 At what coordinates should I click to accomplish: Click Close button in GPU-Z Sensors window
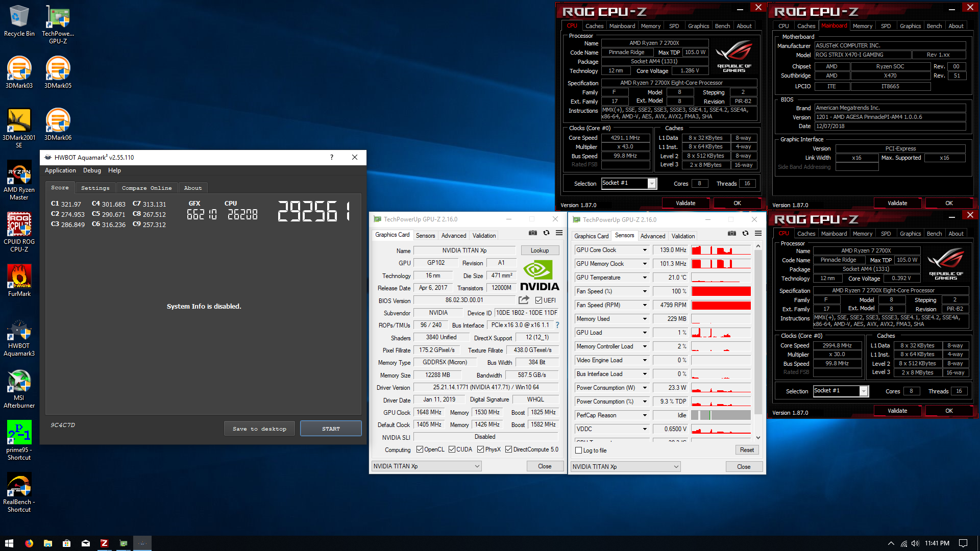point(744,467)
